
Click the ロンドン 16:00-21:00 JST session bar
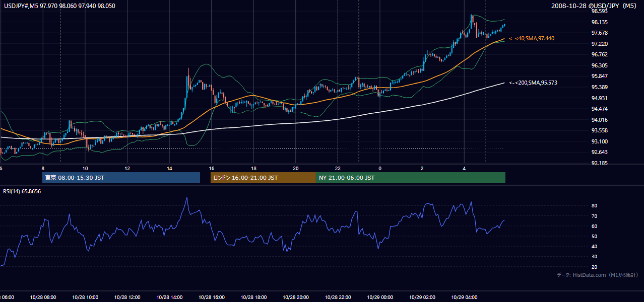(x=263, y=178)
